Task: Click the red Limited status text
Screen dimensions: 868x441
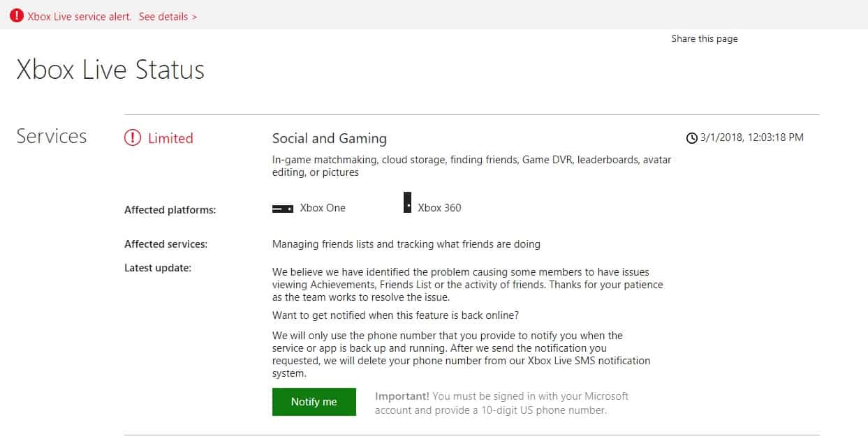Action: tap(170, 138)
